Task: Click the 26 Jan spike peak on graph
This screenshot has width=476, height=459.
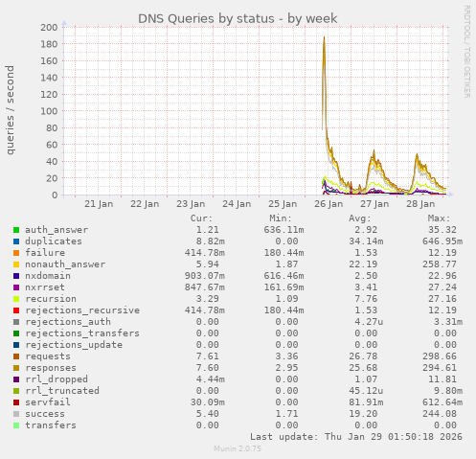Action: pyautogui.click(x=325, y=37)
